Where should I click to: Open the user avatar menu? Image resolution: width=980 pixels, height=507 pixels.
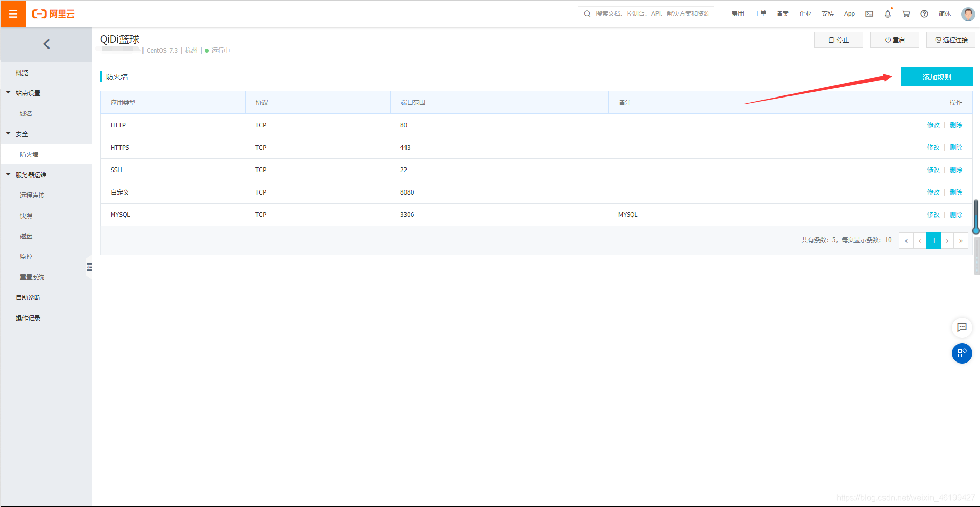[968, 14]
